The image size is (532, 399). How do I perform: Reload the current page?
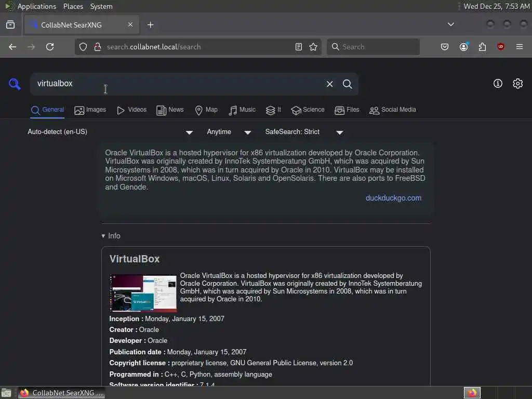tap(50, 47)
